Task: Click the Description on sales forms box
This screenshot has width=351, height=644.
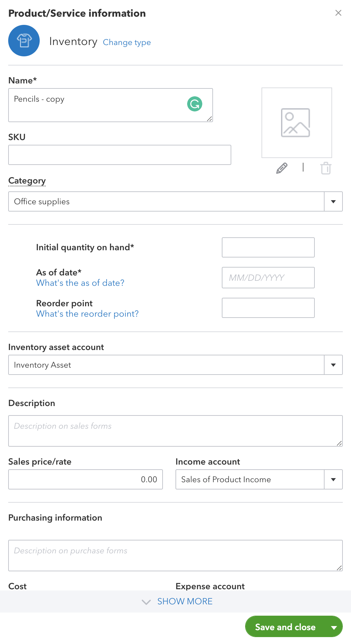Action: pyautogui.click(x=175, y=431)
